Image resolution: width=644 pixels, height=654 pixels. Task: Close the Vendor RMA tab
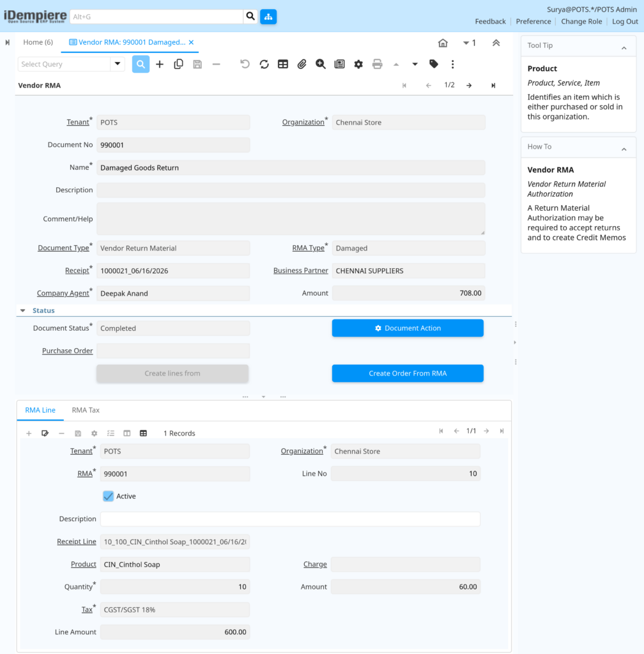point(191,42)
